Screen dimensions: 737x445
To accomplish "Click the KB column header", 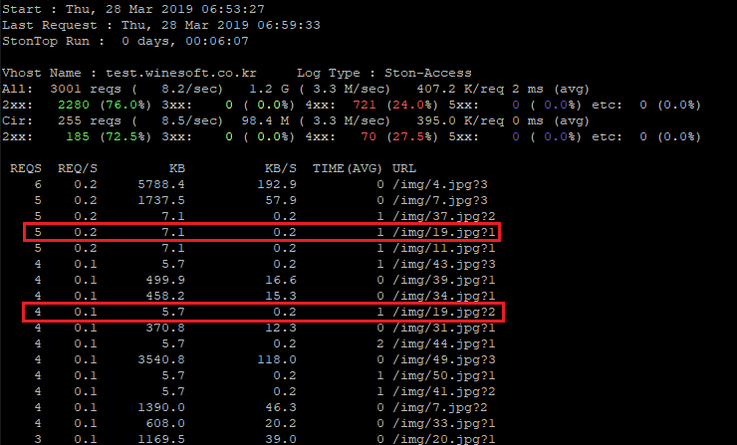I will (x=177, y=169).
